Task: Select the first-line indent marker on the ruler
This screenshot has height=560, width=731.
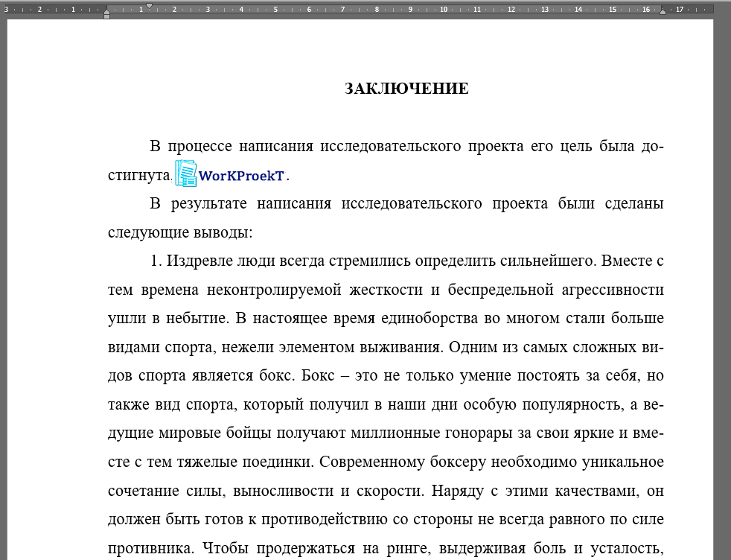Action: [x=150, y=5]
